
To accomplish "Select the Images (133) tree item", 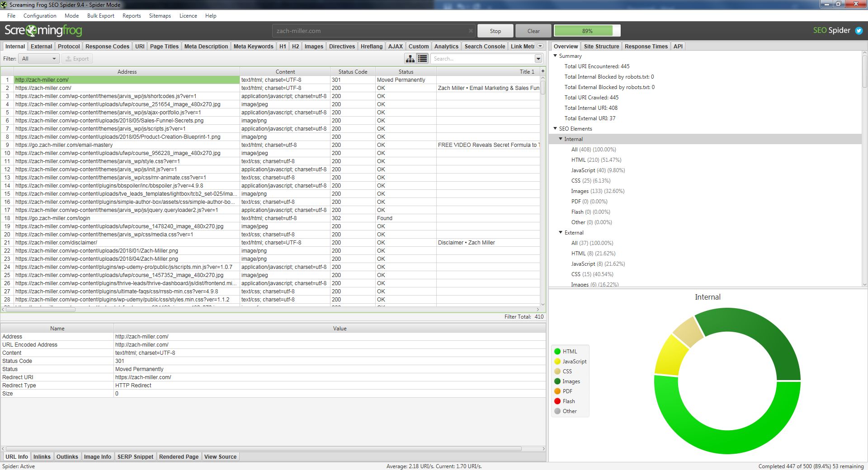I will (598, 191).
